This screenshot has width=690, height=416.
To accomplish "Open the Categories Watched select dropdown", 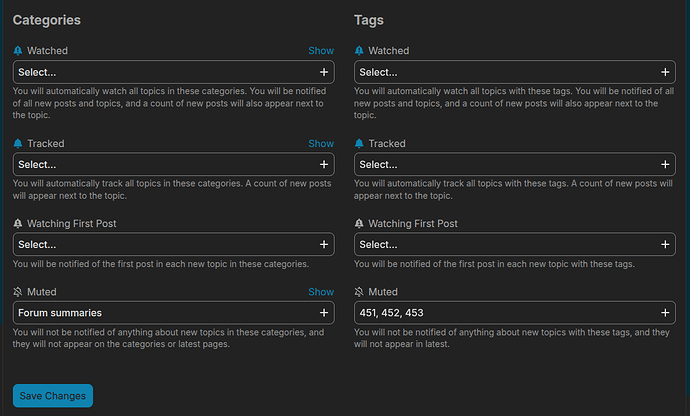I will (x=173, y=72).
